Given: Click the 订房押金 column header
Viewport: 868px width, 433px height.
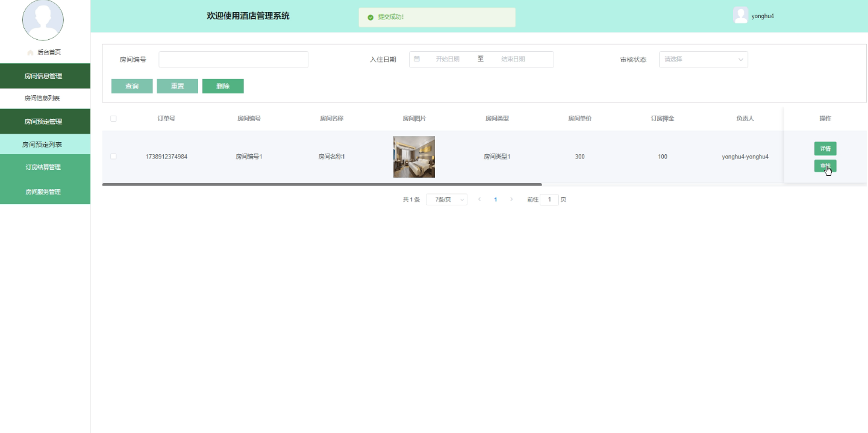Looking at the screenshot, I should coord(663,119).
